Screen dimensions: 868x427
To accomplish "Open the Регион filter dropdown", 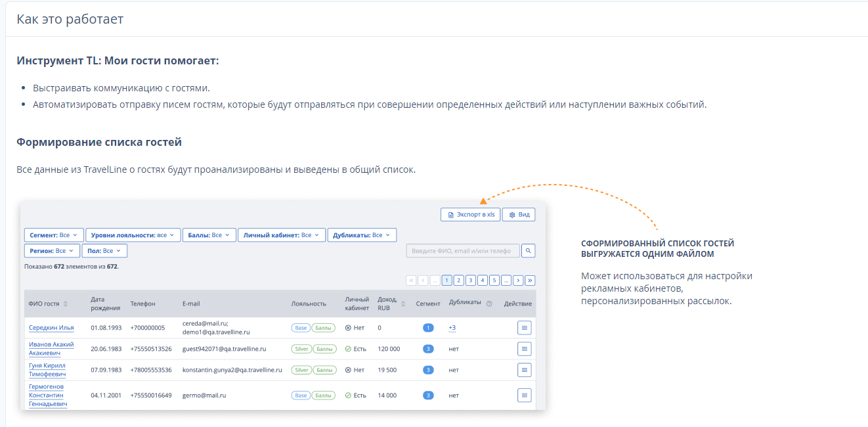I will 52,251.
